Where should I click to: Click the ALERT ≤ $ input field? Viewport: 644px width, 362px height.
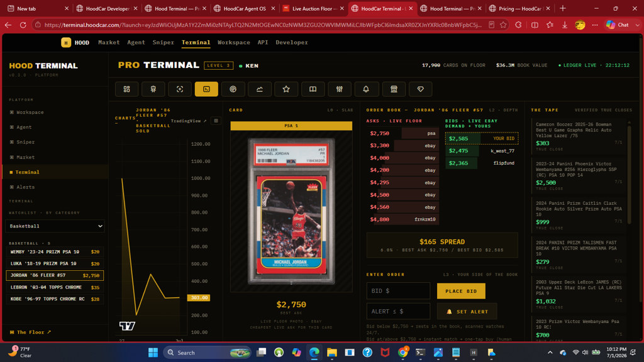pyautogui.click(x=398, y=312)
